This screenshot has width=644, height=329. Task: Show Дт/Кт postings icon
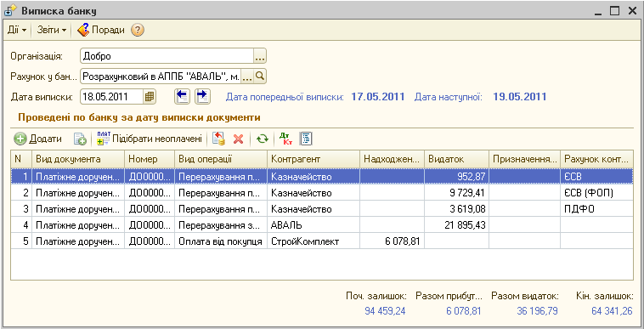point(285,139)
